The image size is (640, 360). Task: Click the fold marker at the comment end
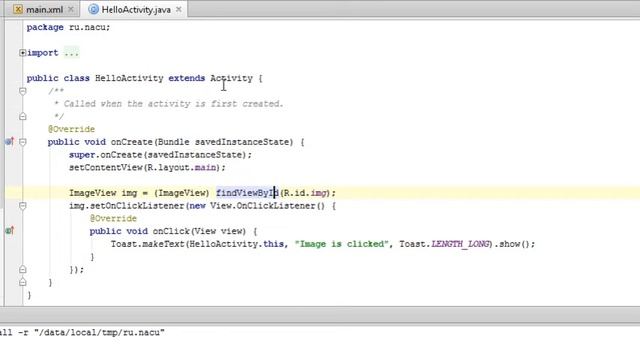(x=22, y=116)
